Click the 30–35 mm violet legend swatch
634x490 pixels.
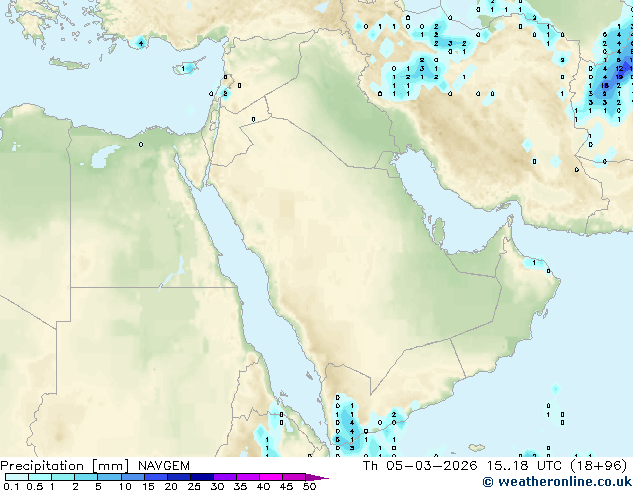click(225, 477)
